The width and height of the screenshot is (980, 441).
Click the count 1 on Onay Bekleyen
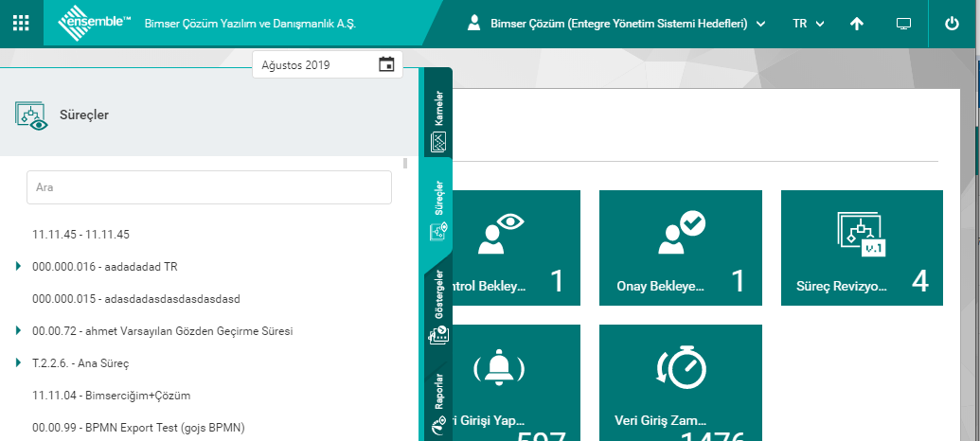click(739, 282)
